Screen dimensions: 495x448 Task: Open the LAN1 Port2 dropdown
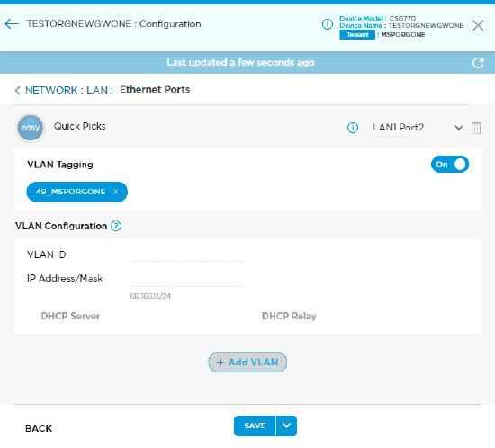click(416, 128)
